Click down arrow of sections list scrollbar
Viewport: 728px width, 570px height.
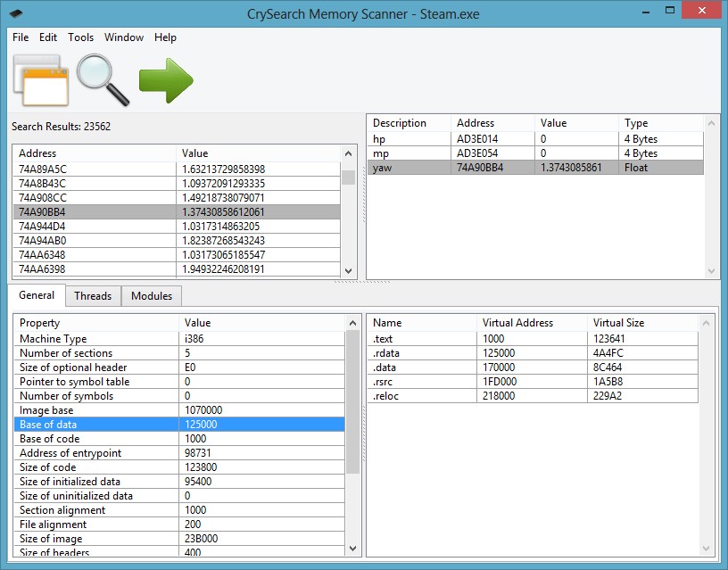[x=706, y=549]
